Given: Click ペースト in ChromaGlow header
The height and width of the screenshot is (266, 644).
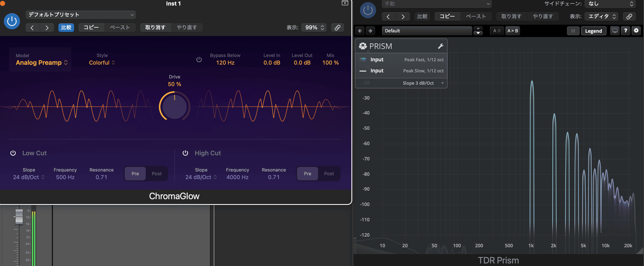Looking at the screenshot, I should [x=120, y=27].
